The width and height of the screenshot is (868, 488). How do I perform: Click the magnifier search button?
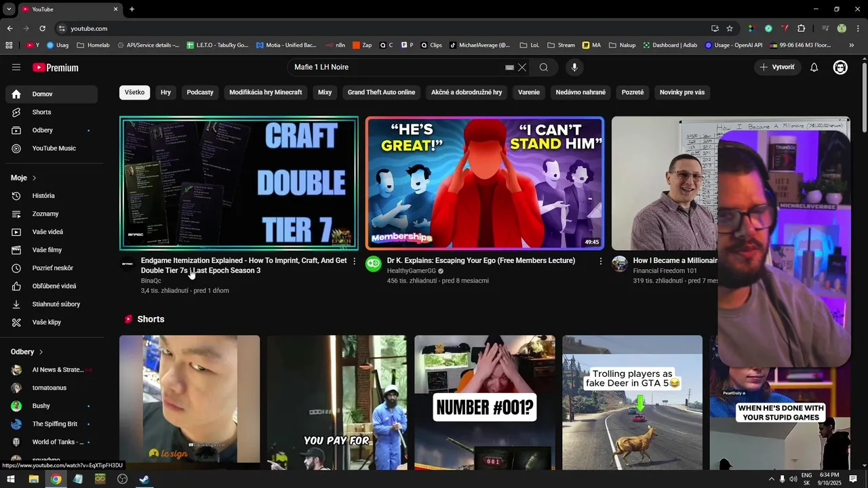pos(544,67)
